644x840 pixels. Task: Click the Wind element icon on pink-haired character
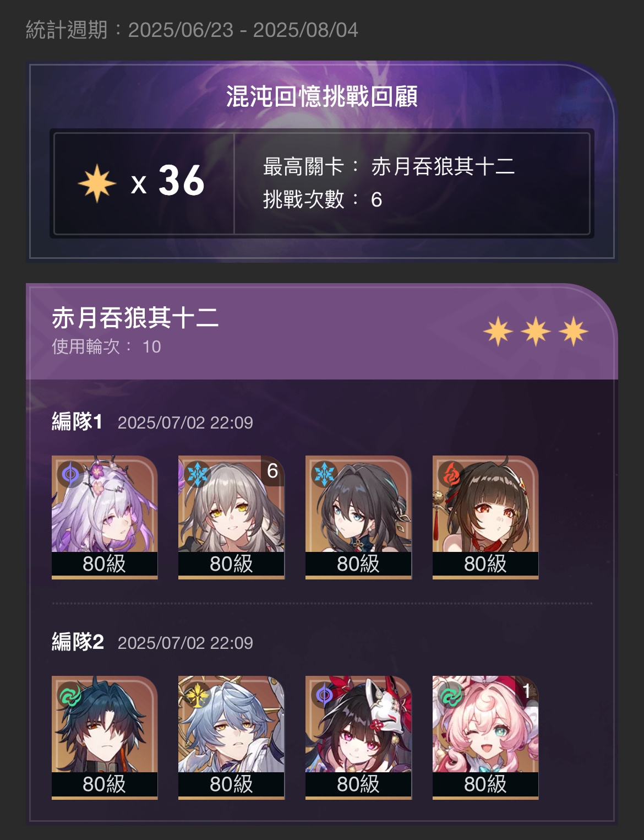pos(451,695)
